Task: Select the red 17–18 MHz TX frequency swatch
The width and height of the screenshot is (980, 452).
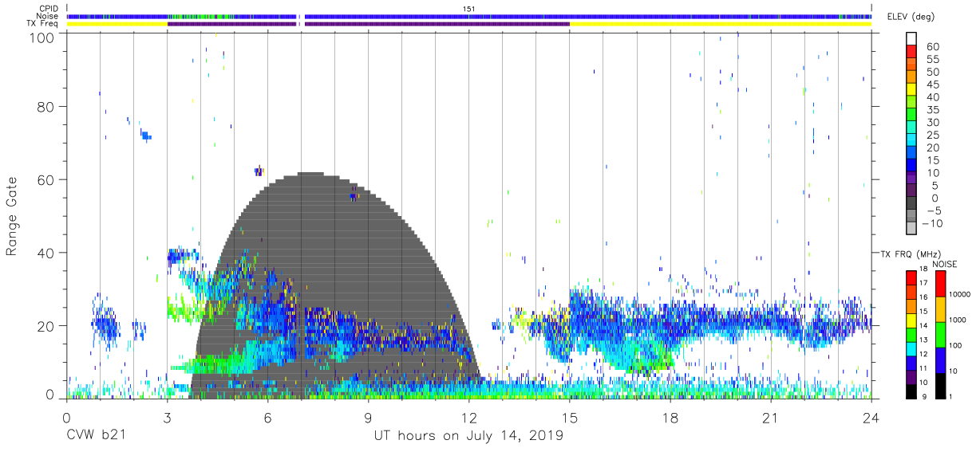Action: tap(911, 277)
